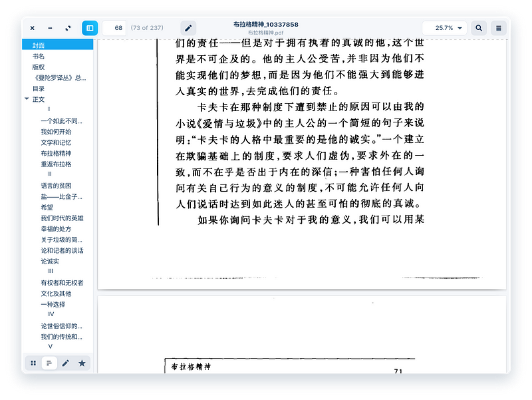The image size is (532, 400).
Task: Switch sidebar to outline list view
Action: coord(49,363)
